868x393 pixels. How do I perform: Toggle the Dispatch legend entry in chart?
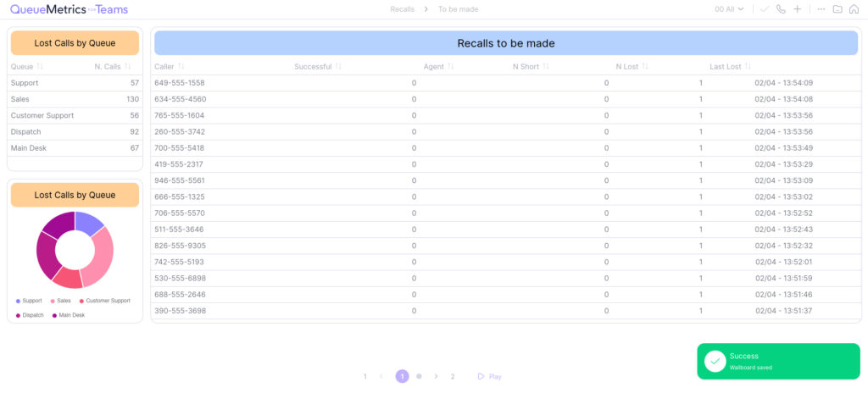click(29, 315)
